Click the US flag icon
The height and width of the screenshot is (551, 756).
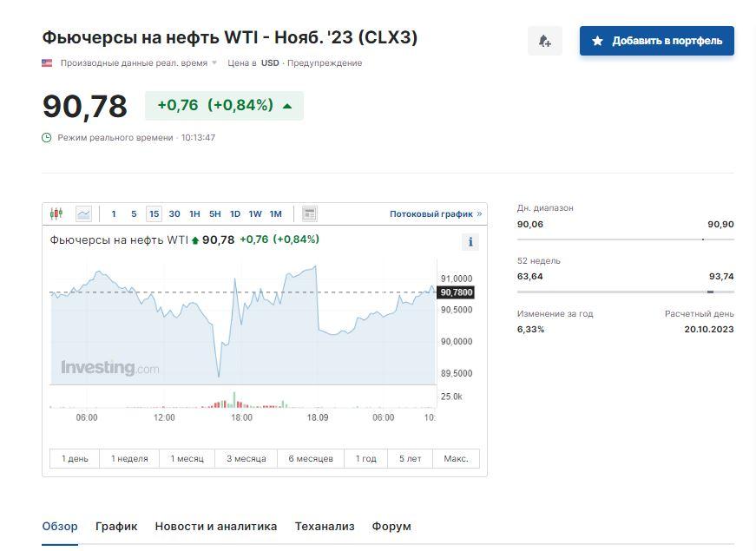pos(47,62)
